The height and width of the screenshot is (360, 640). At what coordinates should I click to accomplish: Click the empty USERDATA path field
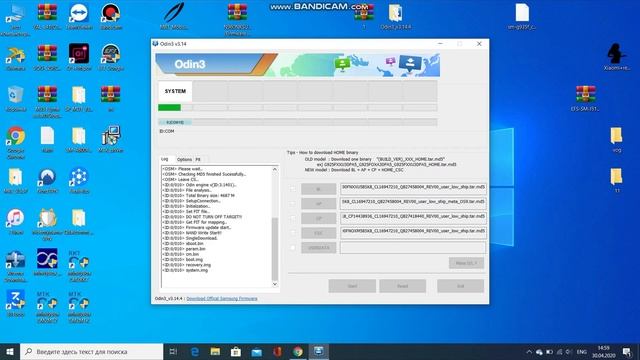pos(413,247)
